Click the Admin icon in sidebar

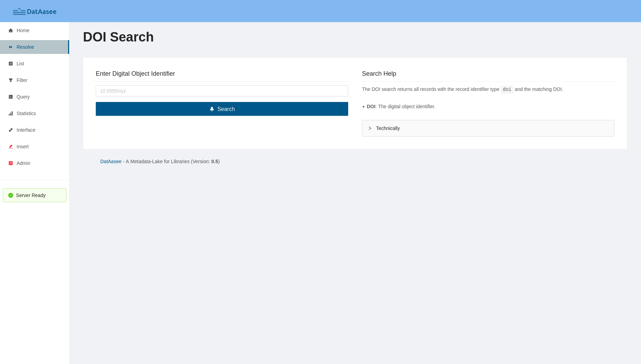pyautogui.click(x=11, y=163)
